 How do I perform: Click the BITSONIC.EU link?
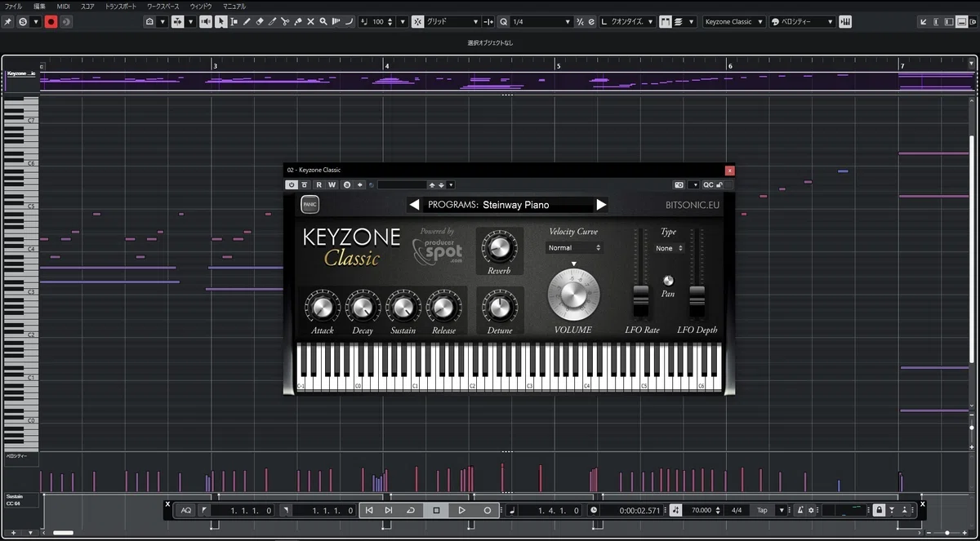tap(692, 205)
